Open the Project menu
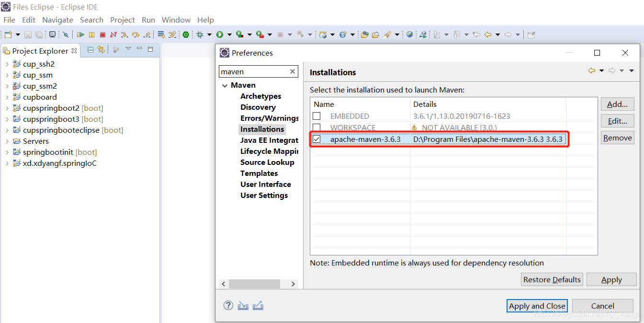 123,20
